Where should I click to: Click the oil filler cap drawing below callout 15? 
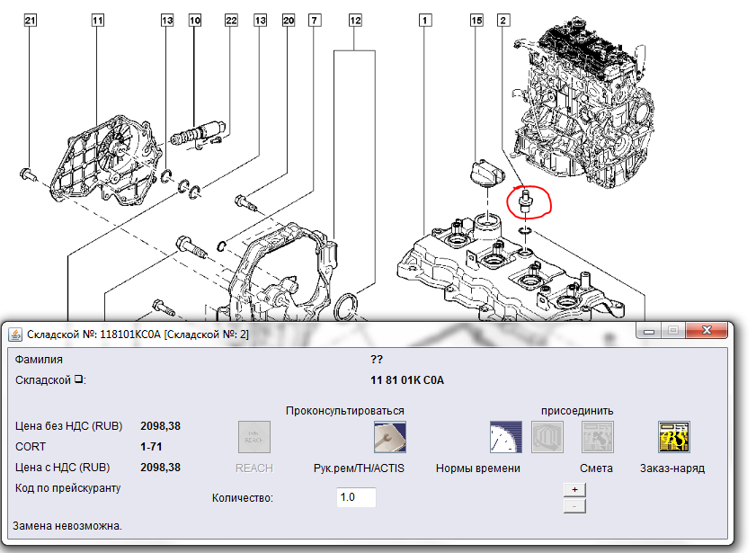click(x=487, y=172)
